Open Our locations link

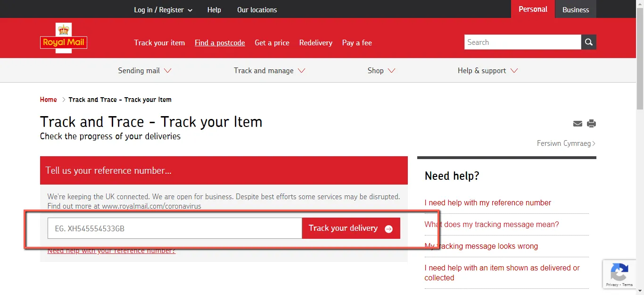pos(257,9)
